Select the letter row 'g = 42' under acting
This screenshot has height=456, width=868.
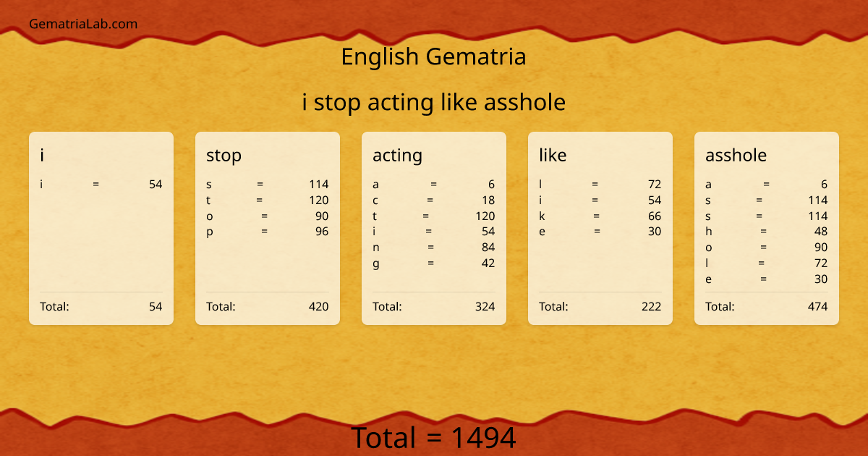(434, 263)
